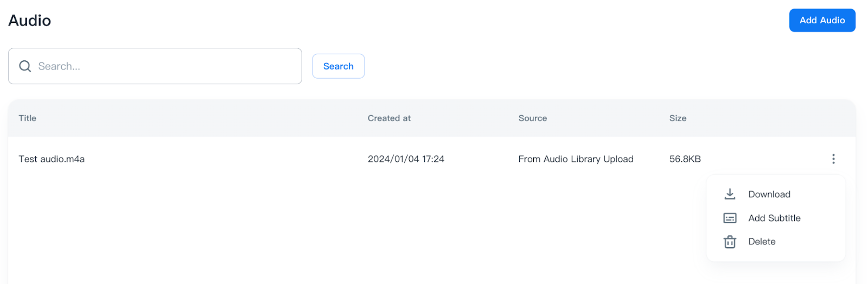The height and width of the screenshot is (284, 868).
Task: Select the Test audio.m4a file title
Action: 52,159
